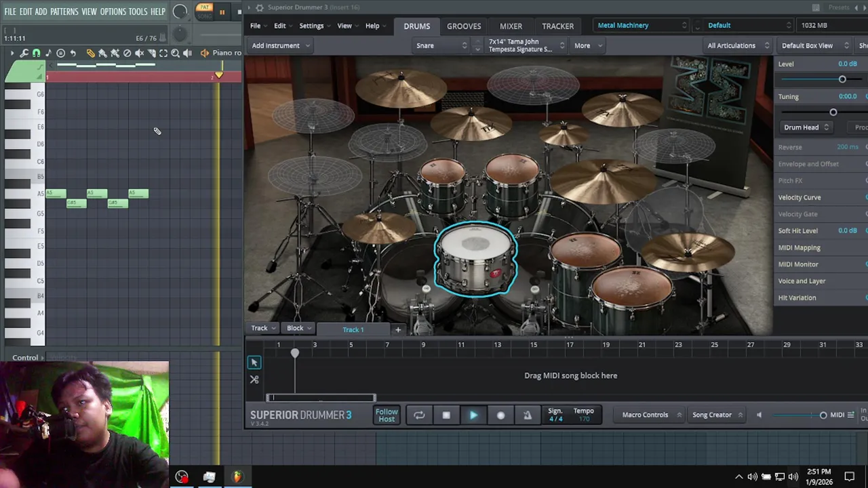Toggle the metronome in Superior Drummer
Screen dimensions: 868x488
click(x=528, y=415)
